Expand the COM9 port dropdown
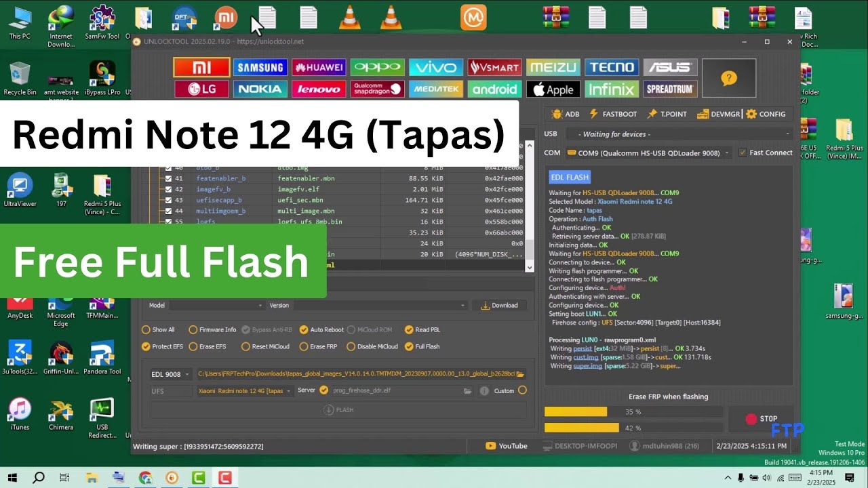 coord(648,153)
